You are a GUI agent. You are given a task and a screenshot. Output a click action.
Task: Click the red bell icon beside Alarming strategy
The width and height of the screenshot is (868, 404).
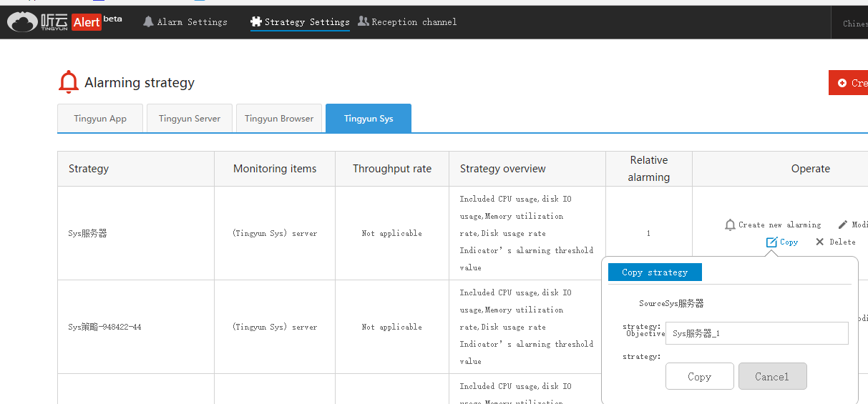(69, 82)
